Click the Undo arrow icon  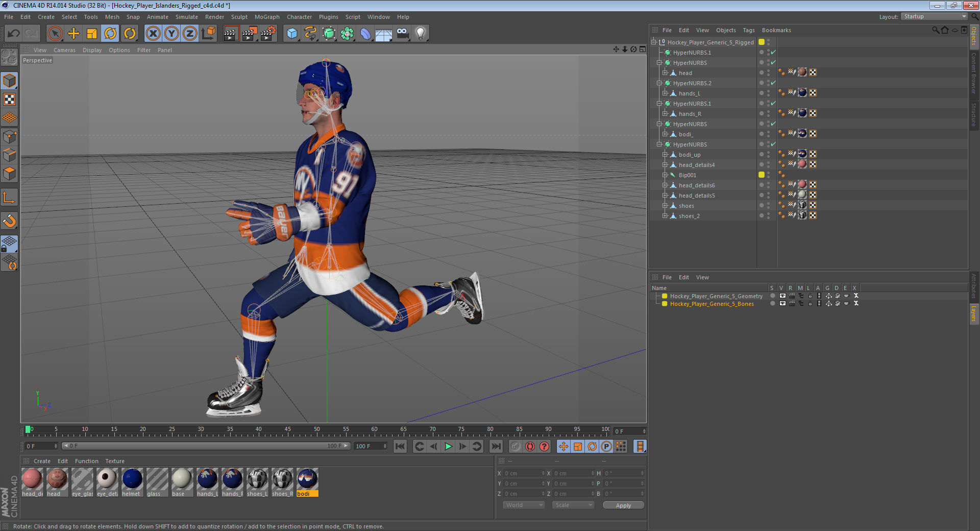tap(13, 34)
